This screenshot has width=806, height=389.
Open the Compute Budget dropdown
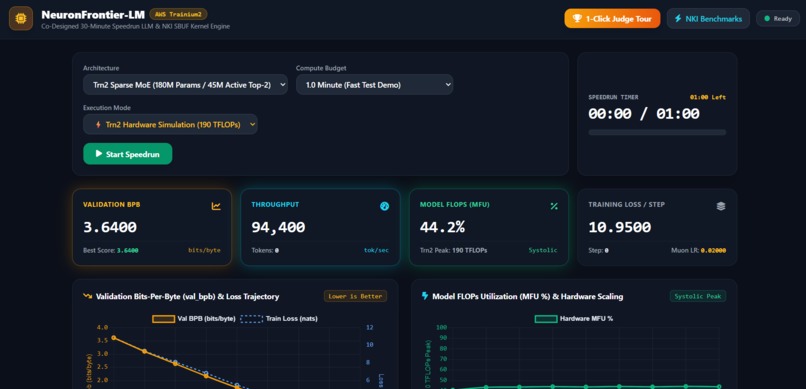375,85
